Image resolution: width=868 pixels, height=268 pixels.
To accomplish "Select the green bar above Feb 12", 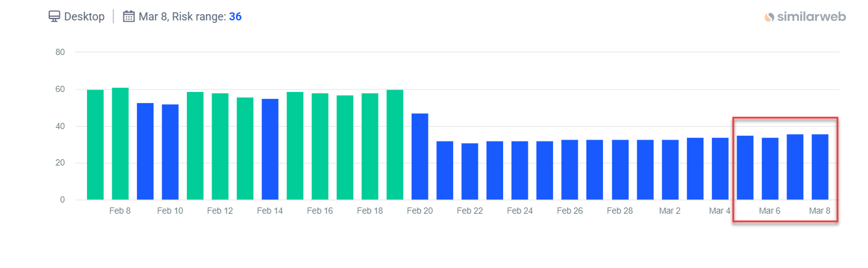I will [x=220, y=146].
